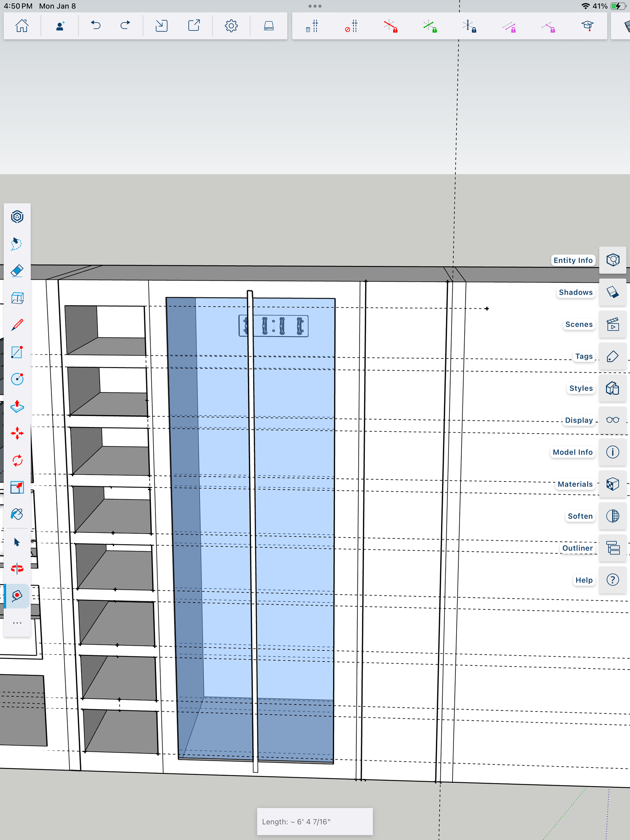Choose the Circle drawing tool
Screen dimensions: 630x840
[x=17, y=379]
